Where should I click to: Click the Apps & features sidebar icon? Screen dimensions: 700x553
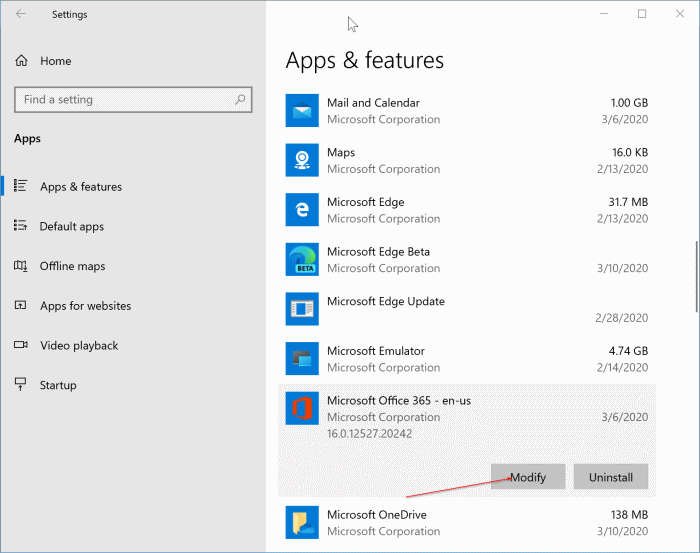click(x=21, y=186)
